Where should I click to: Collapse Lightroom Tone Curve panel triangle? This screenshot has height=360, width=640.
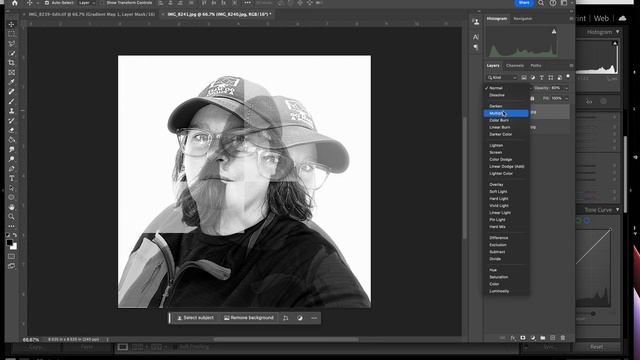pos(617,210)
